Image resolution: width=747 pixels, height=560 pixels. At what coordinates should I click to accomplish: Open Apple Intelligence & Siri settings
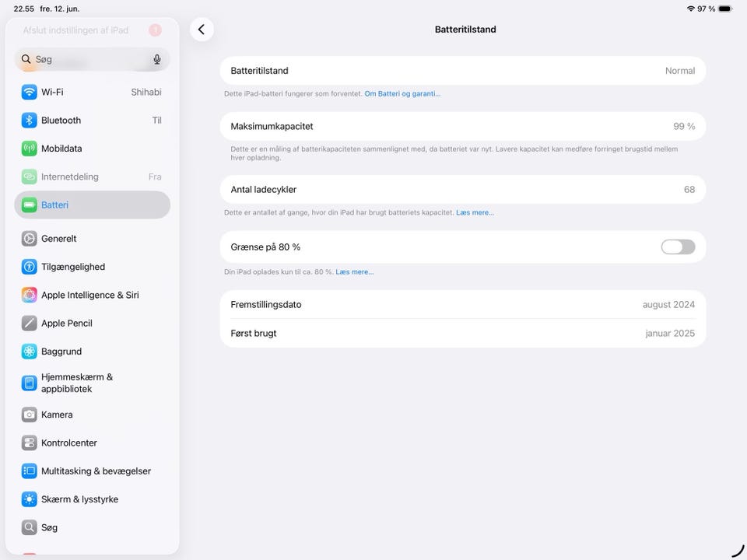(92, 296)
